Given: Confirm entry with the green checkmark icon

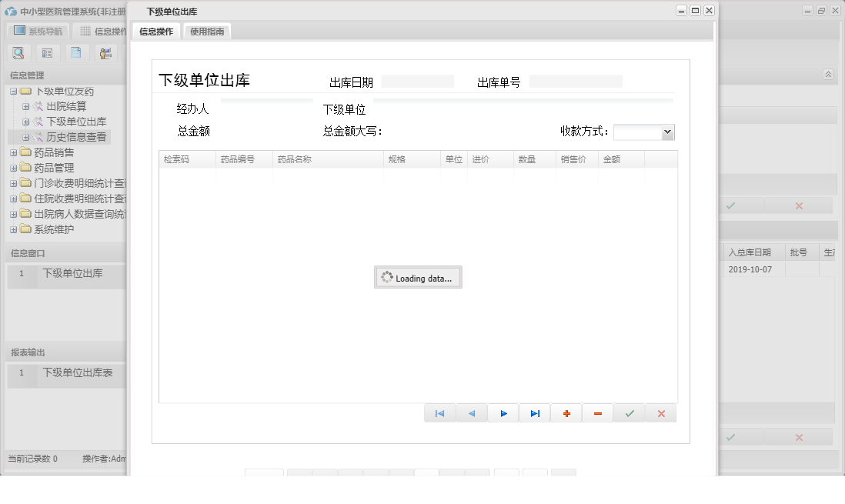Looking at the screenshot, I should click(x=629, y=413).
